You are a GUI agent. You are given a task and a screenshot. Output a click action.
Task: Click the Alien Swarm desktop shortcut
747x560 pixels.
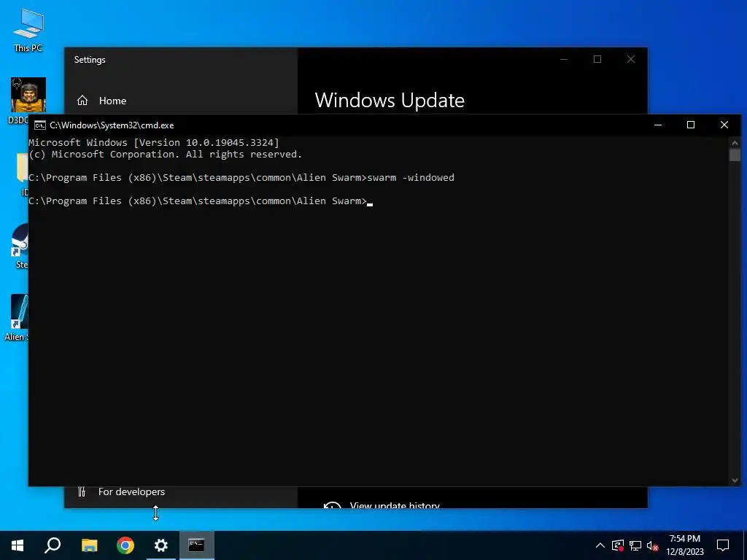click(18, 318)
